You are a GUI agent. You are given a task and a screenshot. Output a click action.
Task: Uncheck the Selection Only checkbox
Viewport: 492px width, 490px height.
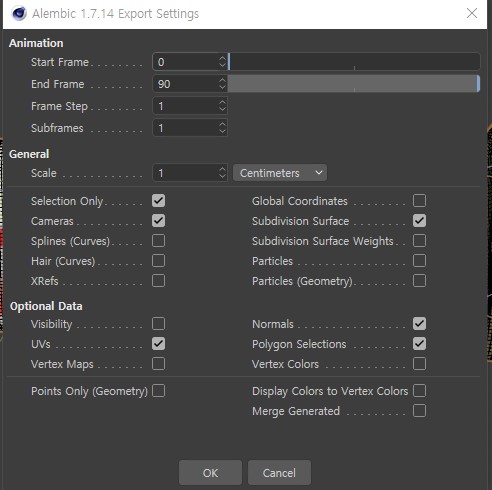158,201
